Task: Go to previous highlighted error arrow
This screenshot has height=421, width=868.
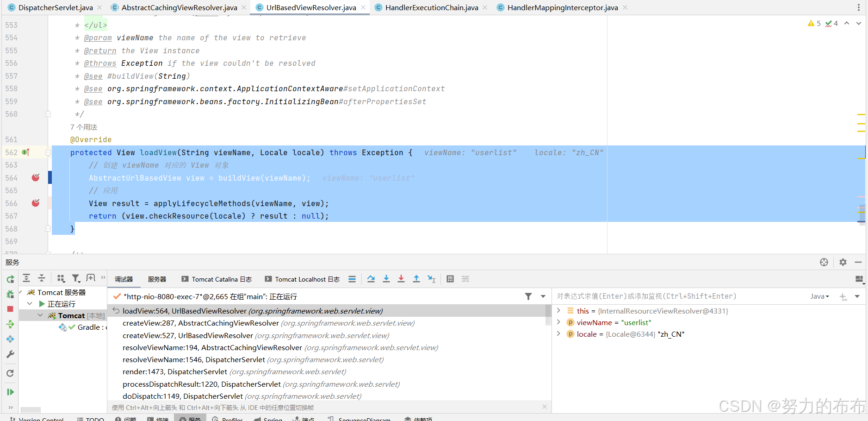Action: pos(847,23)
